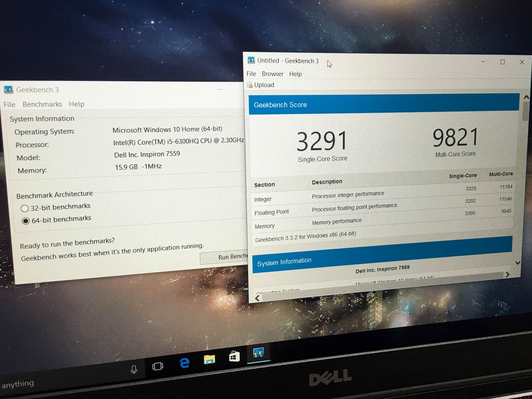The height and width of the screenshot is (399, 532).
Task: Click the Floating Point multi-core value 11546
Action: point(505,199)
